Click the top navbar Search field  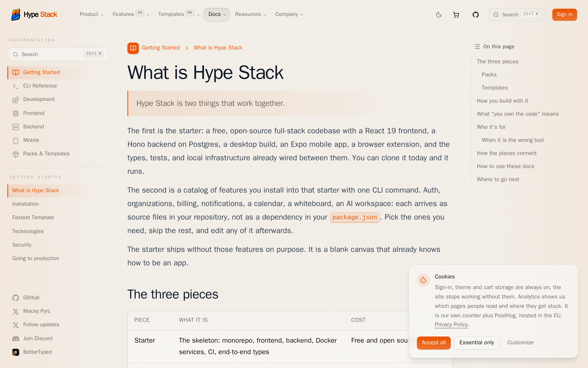(x=517, y=15)
